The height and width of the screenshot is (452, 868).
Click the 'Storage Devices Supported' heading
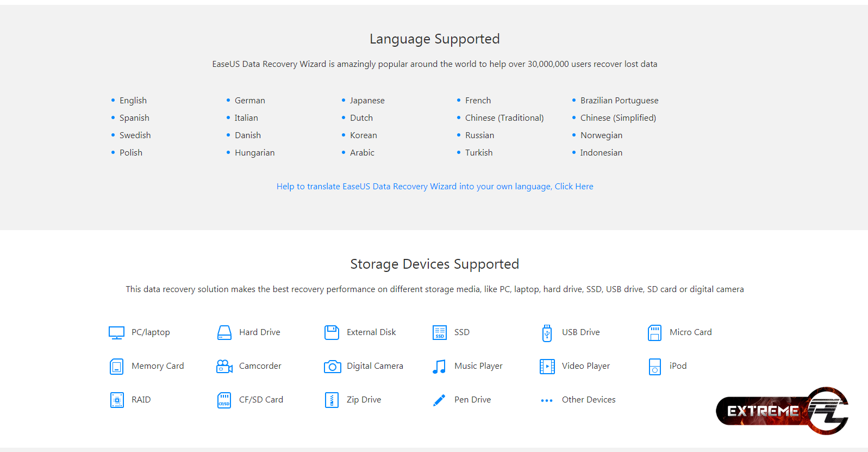(x=435, y=264)
